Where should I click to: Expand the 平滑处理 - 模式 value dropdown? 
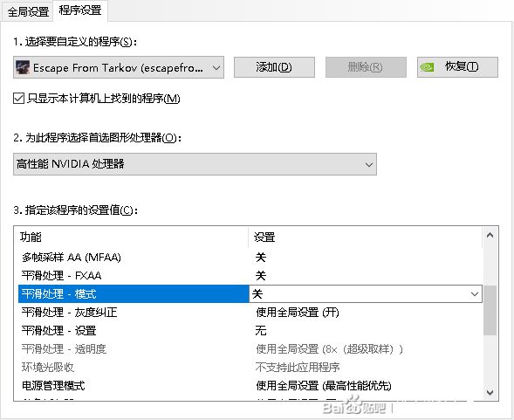tap(474, 294)
